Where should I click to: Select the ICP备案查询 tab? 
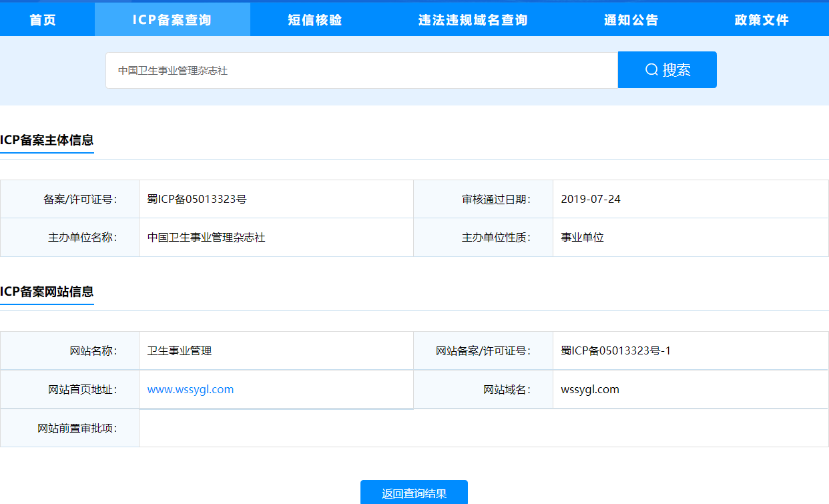172,20
